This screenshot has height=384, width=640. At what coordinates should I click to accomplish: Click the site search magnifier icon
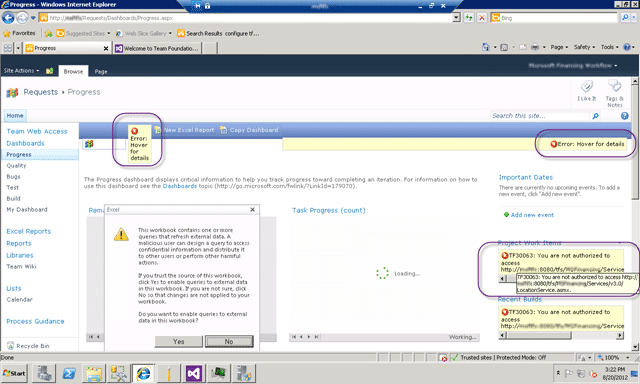[596, 116]
